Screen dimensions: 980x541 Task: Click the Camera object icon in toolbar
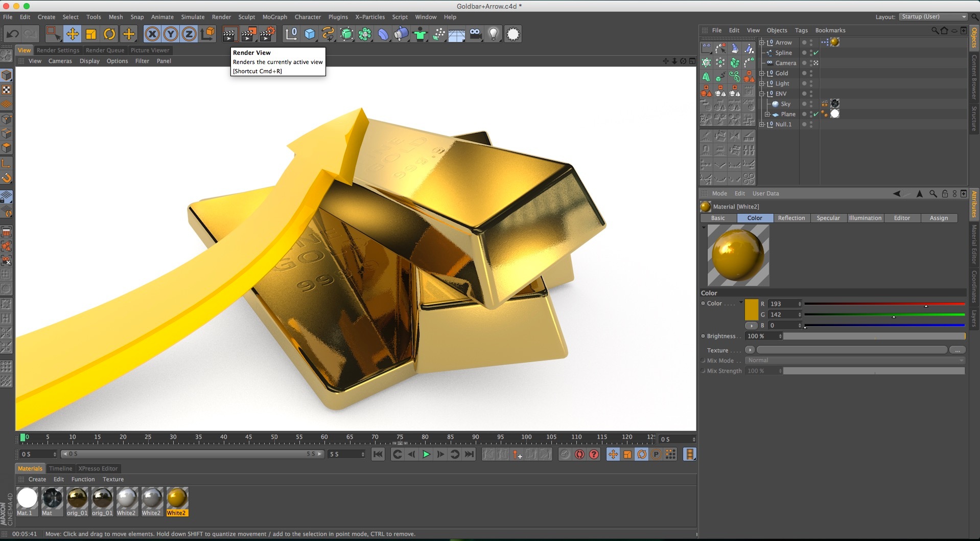(475, 34)
